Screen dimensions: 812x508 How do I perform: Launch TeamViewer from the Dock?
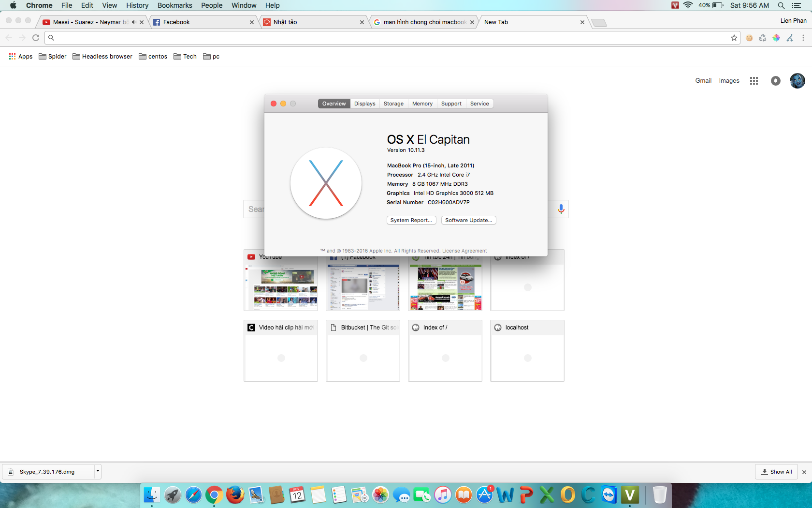[x=609, y=495]
